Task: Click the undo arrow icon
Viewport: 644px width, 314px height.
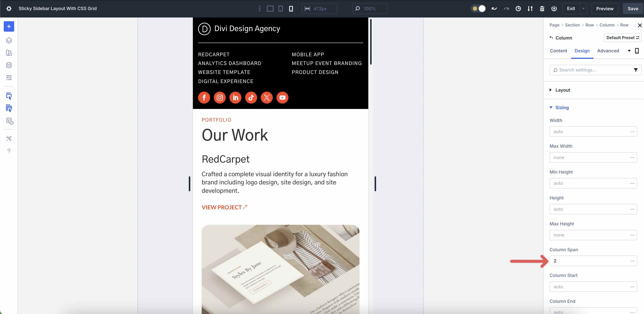Action: [494, 9]
